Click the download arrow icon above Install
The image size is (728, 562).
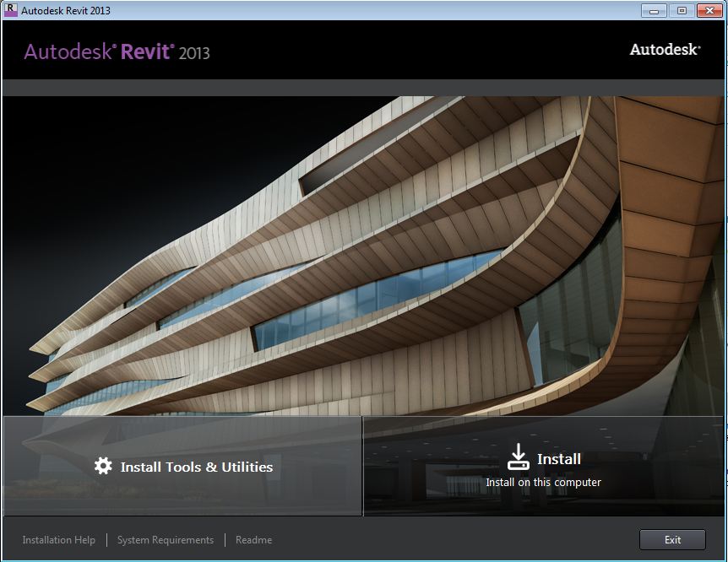tap(519, 457)
